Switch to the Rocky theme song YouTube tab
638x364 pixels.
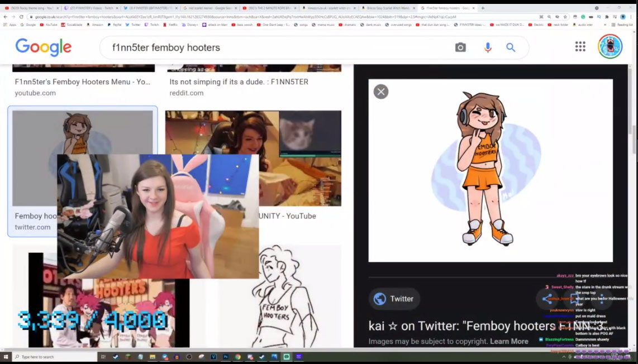click(32, 8)
